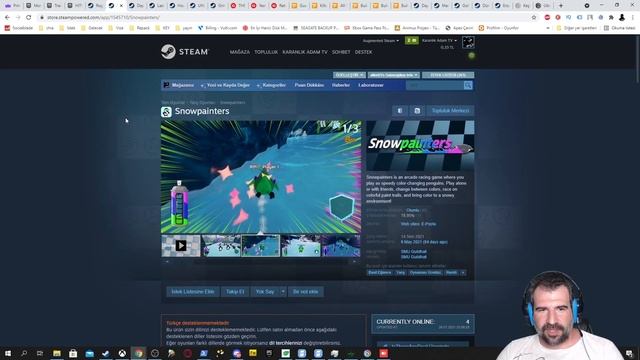The width and height of the screenshot is (640, 360).
Task: Open the Chrome profile avatar icon
Action: tap(622, 18)
